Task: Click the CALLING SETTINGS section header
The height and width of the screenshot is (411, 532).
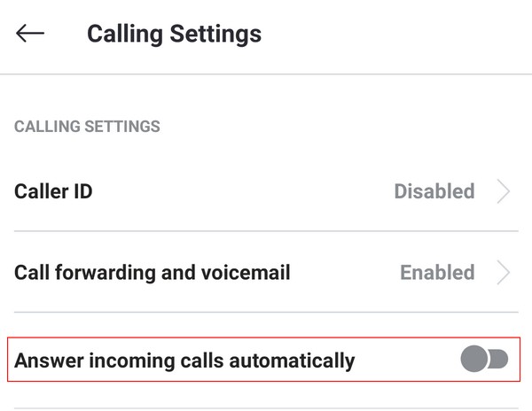Action: point(87,127)
